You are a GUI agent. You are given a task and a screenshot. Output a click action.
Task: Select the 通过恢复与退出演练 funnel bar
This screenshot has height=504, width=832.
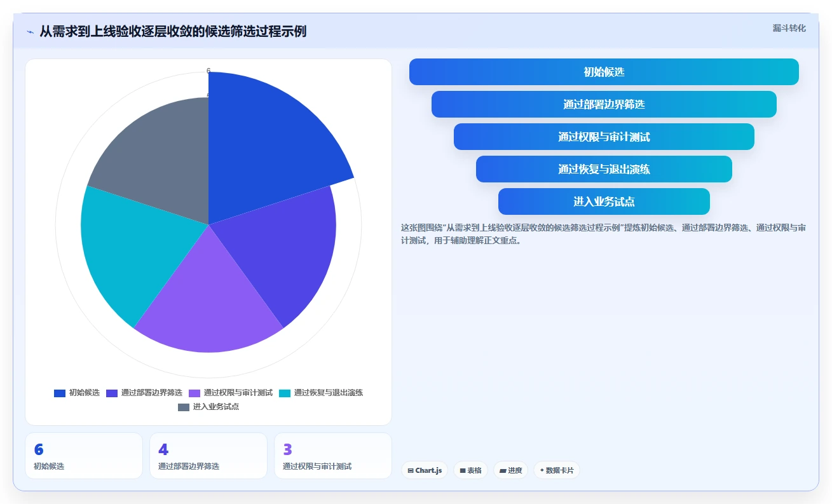point(604,169)
